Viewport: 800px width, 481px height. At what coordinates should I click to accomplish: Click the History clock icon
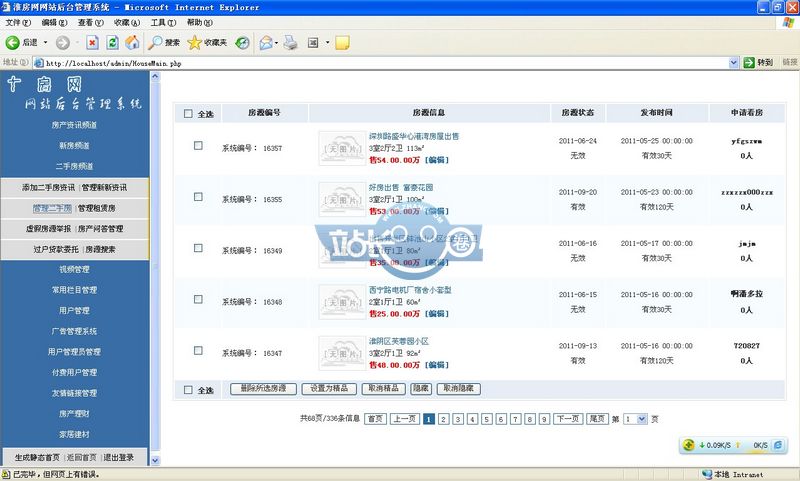click(x=242, y=43)
